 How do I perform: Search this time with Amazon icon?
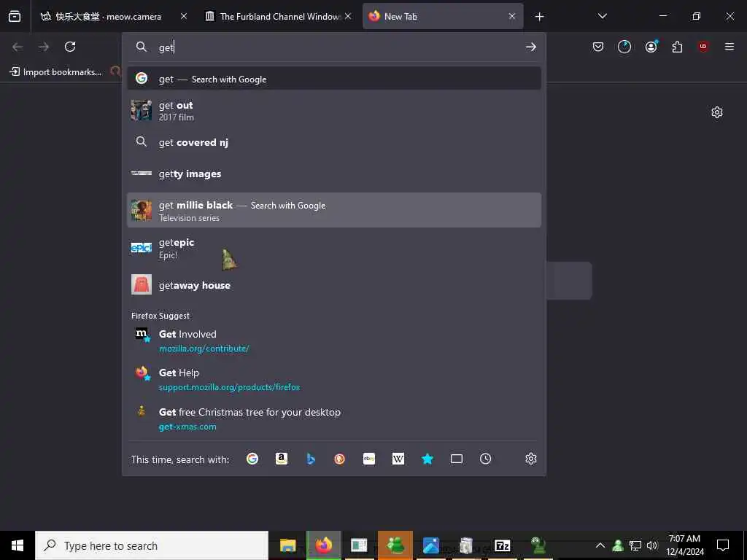click(x=282, y=459)
